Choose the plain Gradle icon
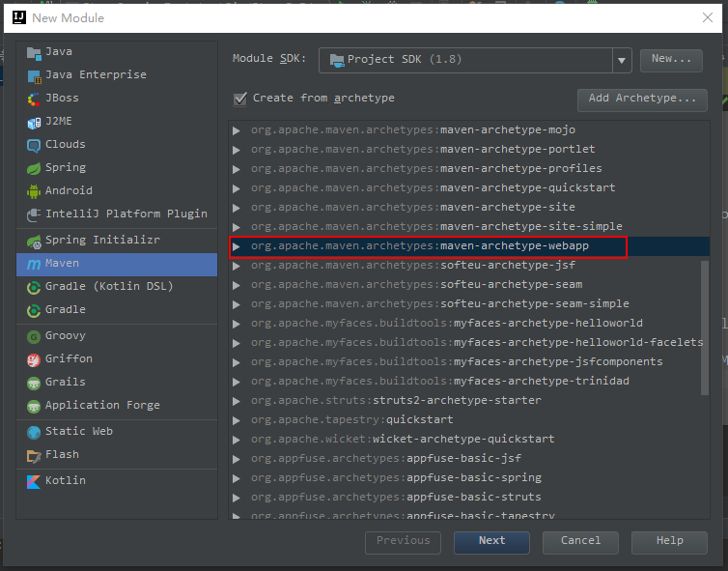This screenshot has height=571, width=728. coord(34,310)
